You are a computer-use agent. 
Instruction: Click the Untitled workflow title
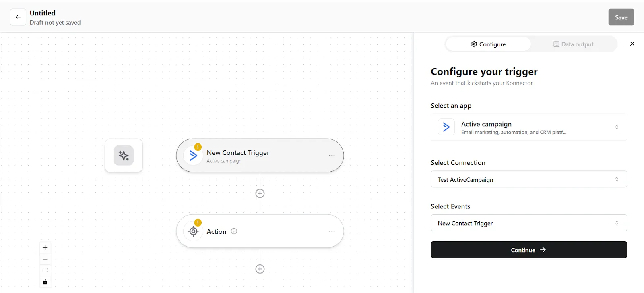tap(43, 13)
